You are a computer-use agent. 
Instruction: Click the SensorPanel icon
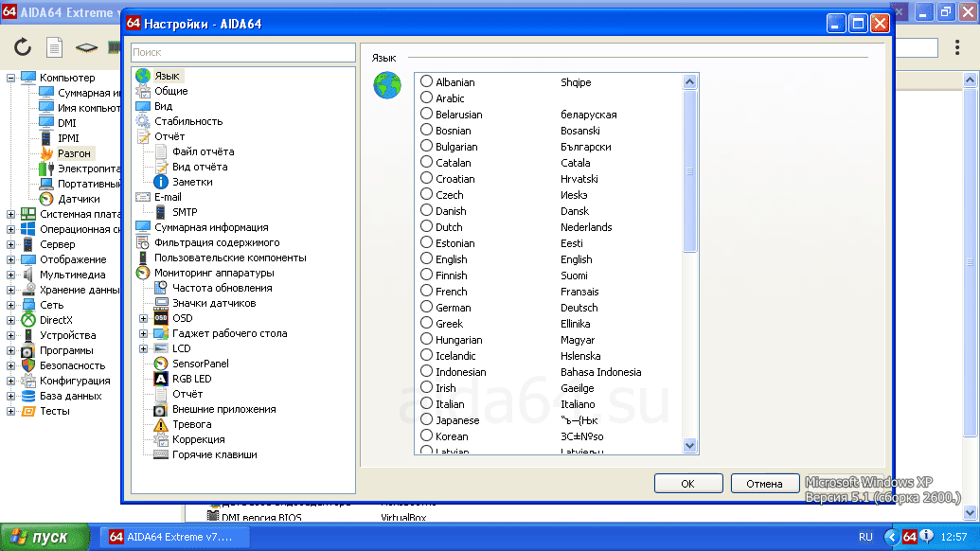[x=161, y=364]
